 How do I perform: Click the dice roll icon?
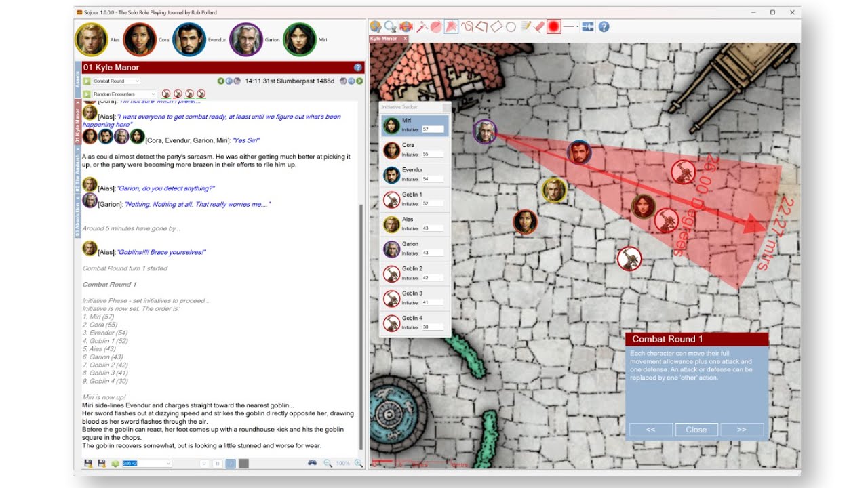tap(115, 464)
